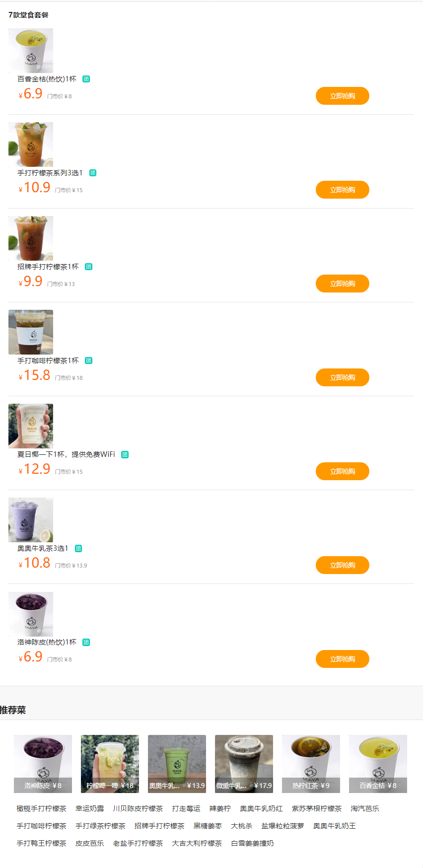Click the 紫苏茅根柠檬茶 dish tag
The image size is (423, 868).
[317, 808]
